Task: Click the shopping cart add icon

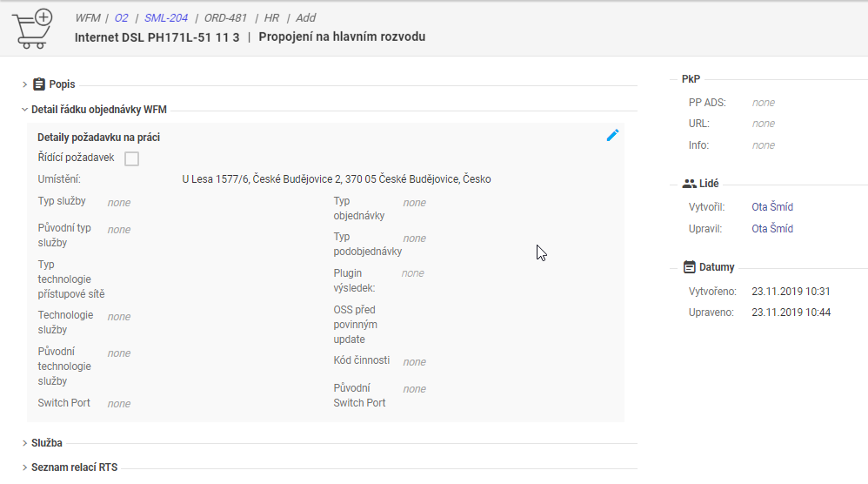Action: point(32,28)
